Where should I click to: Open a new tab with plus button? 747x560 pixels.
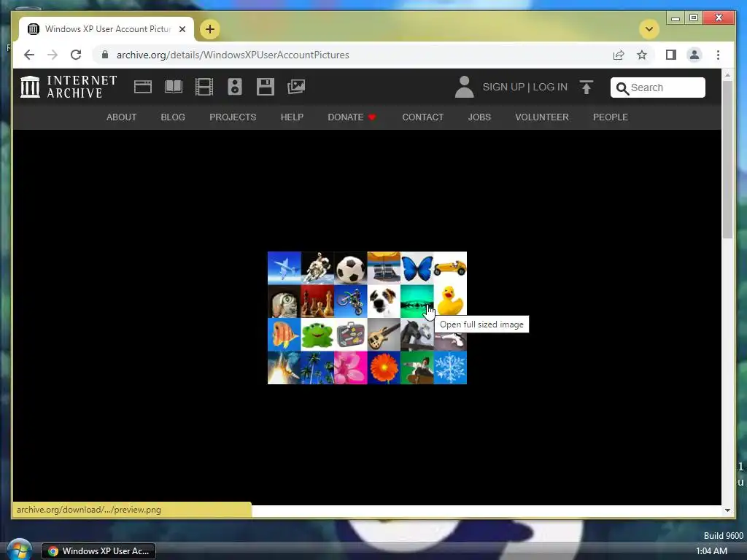209,29
